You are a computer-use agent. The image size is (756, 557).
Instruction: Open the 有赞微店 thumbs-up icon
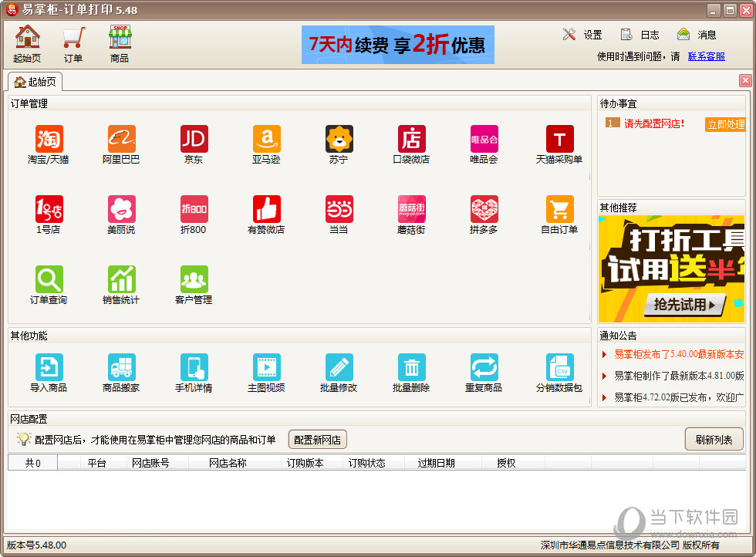coord(267,209)
